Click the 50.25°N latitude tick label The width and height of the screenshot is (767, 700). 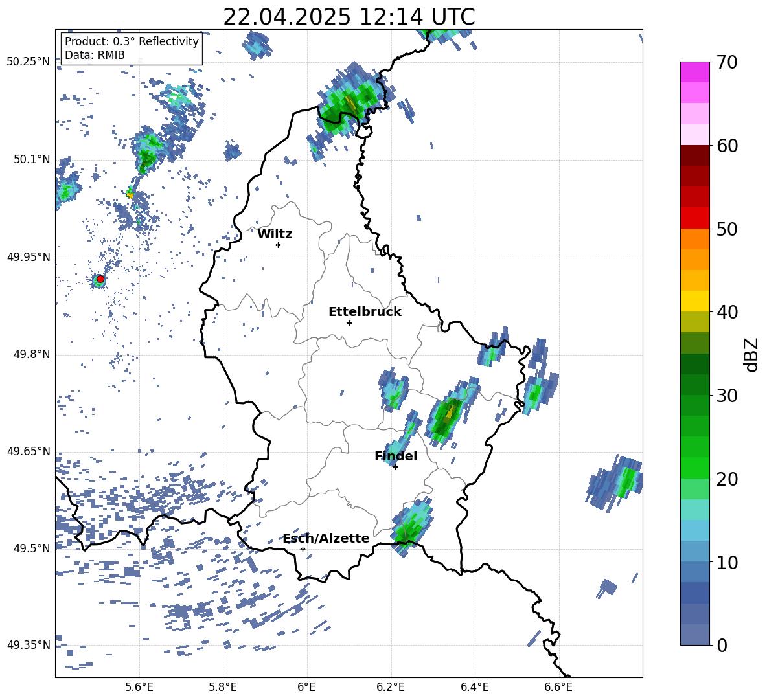point(29,62)
